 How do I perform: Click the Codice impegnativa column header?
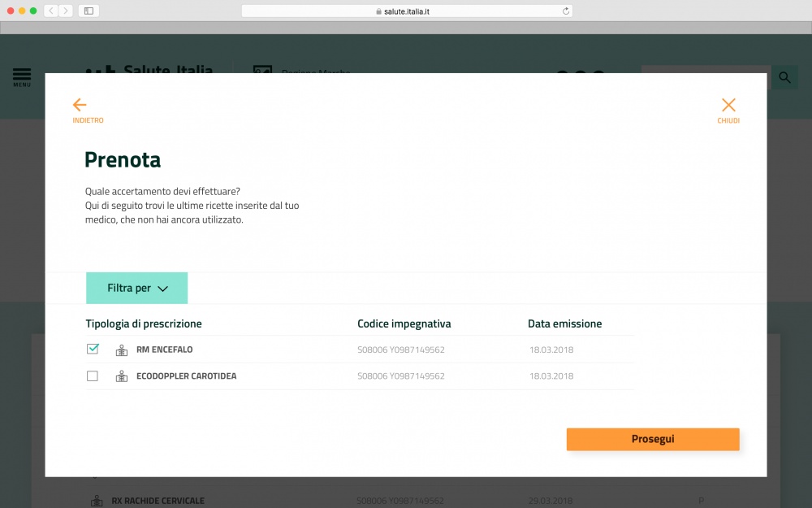(x=404, y=323)
